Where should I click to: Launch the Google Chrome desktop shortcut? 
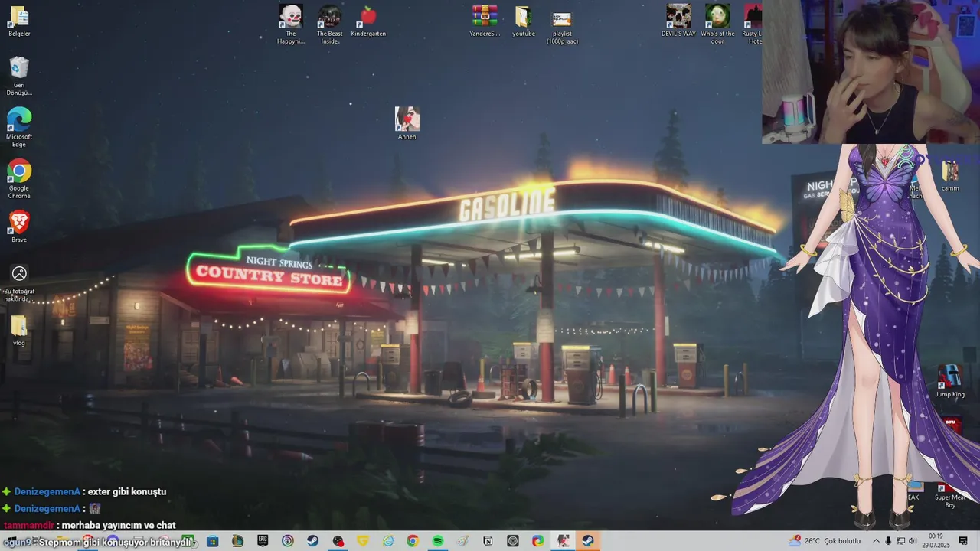pos(19,179)
